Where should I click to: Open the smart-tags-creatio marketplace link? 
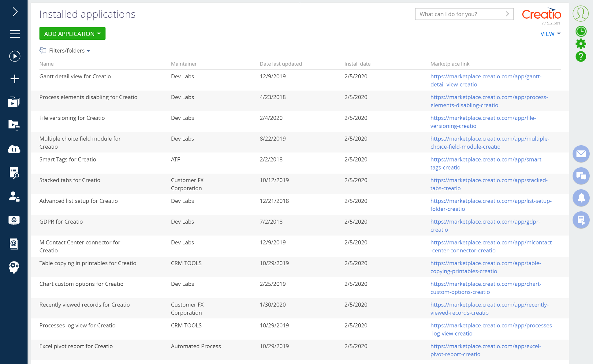click(487, 164)
